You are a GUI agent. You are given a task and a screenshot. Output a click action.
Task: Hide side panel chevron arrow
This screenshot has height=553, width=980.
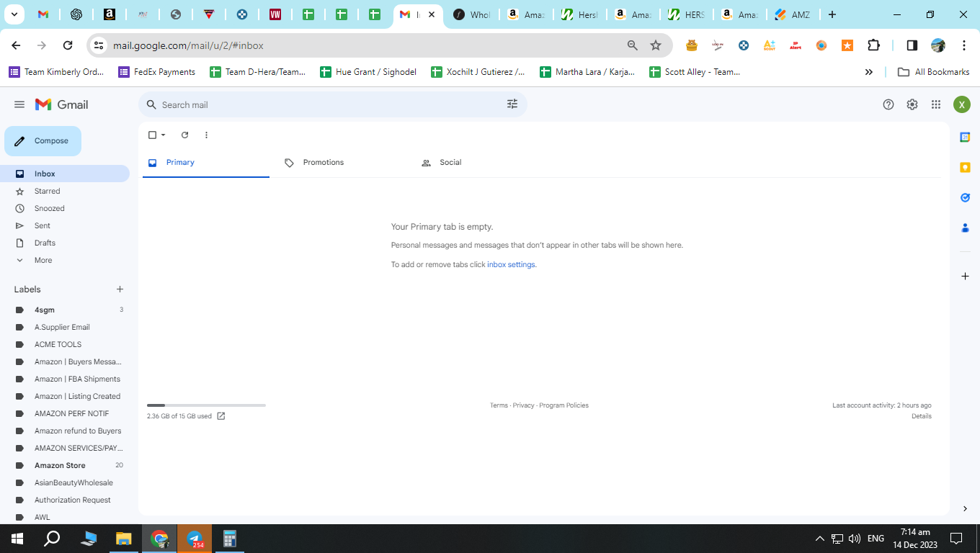coord(965,509)
